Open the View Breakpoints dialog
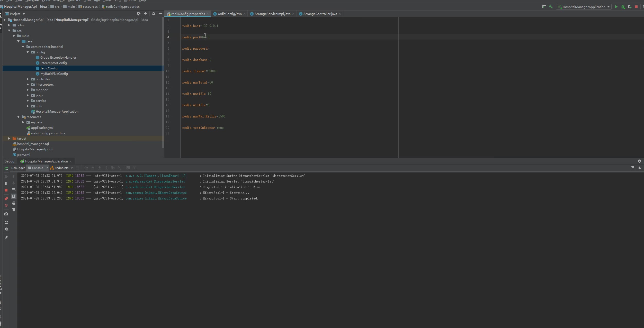644x328 pixels. coord(6,199)
